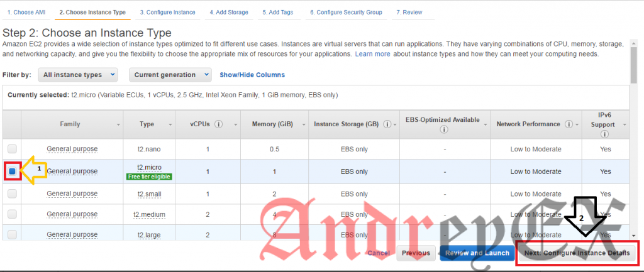The width and height of the screenshot is (644, 272).
Task: Open Network Performance column dropdown arrow
Action: click(577, 124)
